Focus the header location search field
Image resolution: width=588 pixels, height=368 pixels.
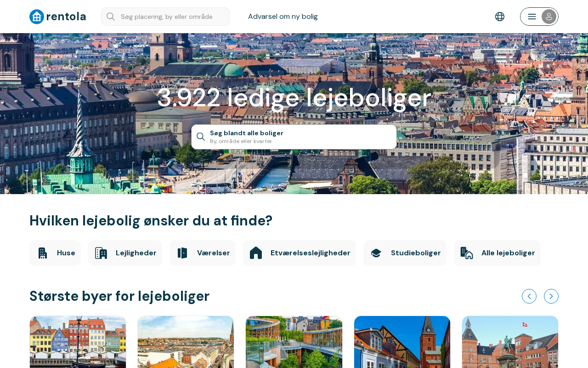165,17
